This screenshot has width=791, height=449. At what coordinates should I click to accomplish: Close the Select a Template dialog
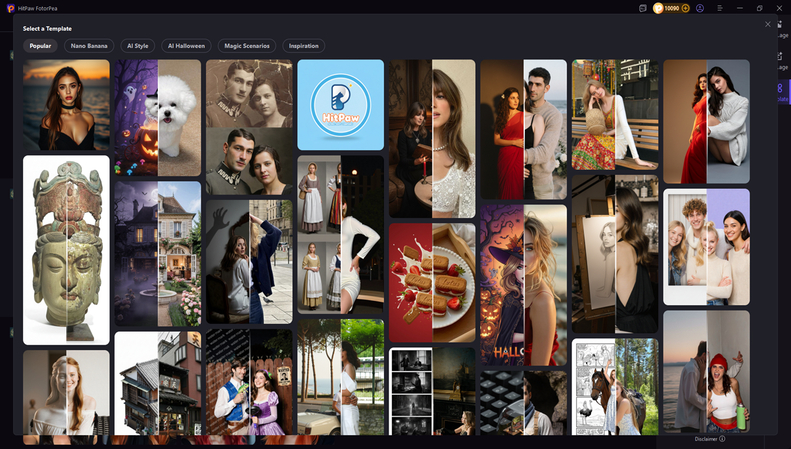[768, 24]
